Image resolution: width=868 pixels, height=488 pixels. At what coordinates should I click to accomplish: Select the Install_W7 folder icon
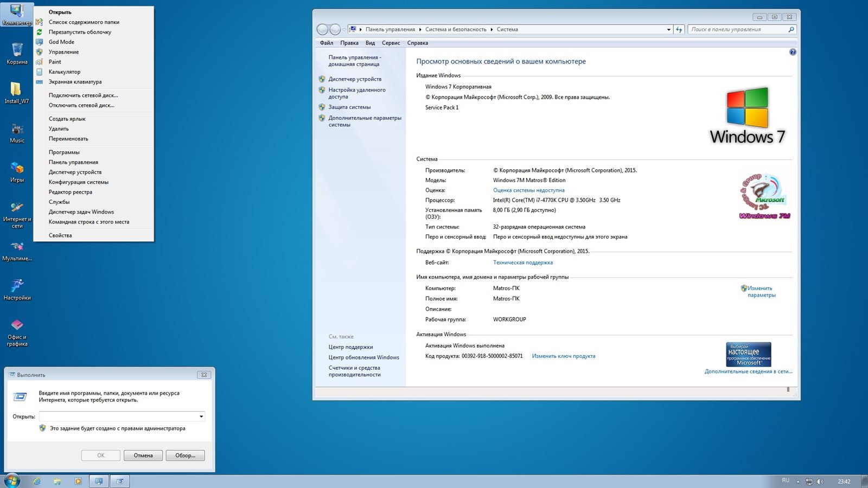[17, 93]
